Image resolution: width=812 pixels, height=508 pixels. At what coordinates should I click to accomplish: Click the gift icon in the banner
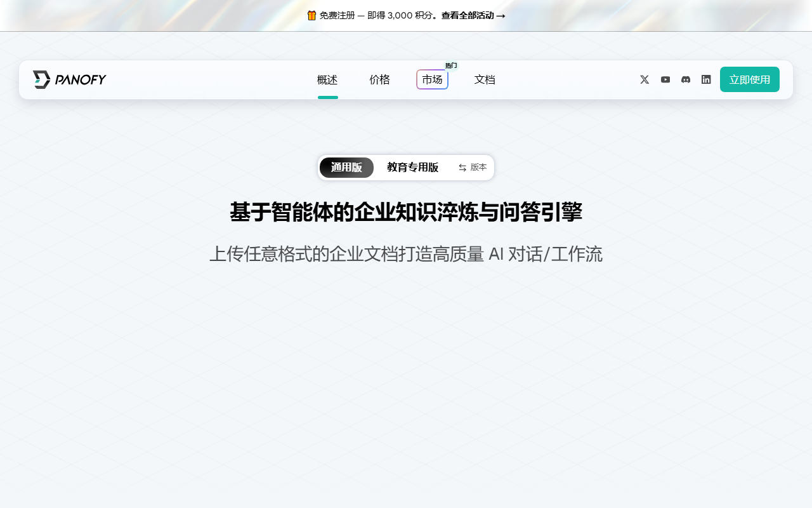tap(311, 15)
